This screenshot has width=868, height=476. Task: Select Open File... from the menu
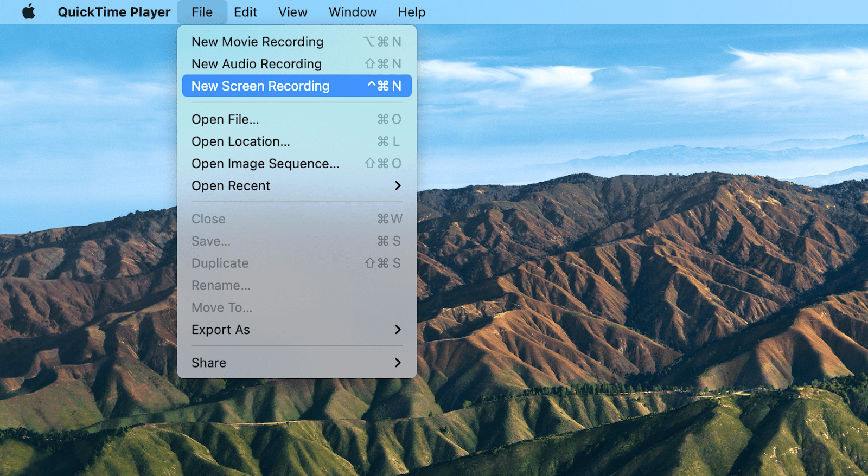point(297,119)
